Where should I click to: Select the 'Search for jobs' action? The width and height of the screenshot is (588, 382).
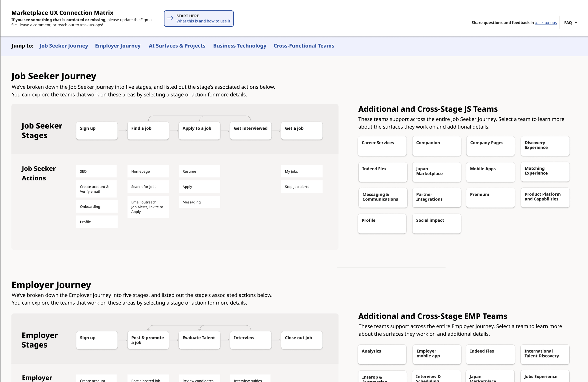point(148,187)
